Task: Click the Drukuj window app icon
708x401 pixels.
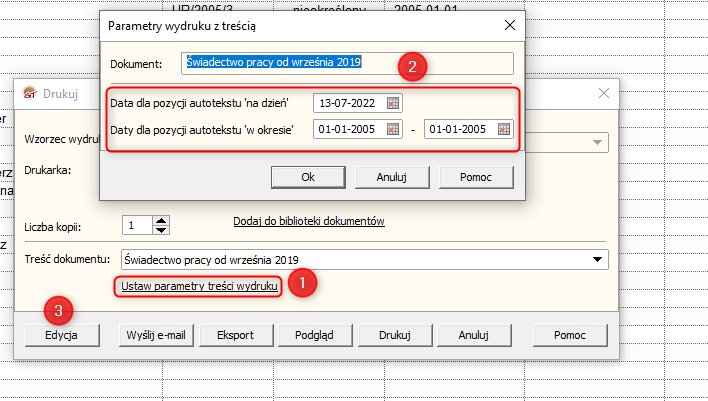Action: [30, 93]
